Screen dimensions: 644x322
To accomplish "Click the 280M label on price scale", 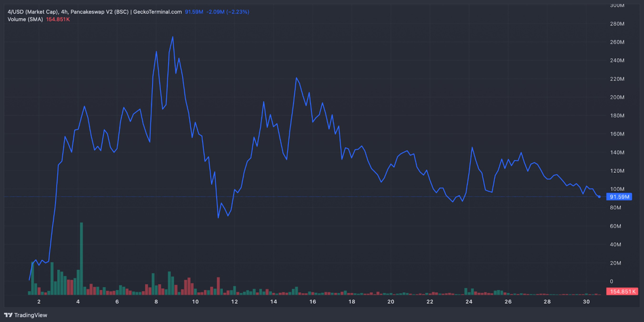I will [617, 24].
